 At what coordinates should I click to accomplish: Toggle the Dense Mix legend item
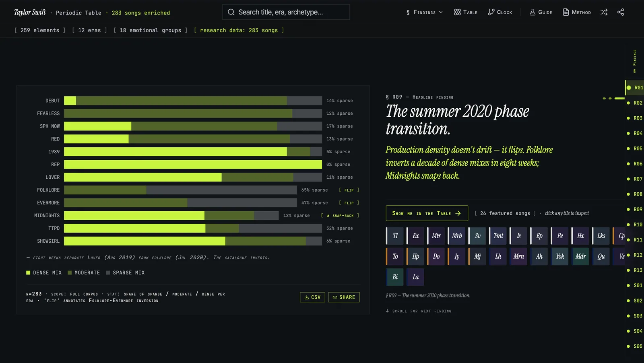tap(44, 272)
